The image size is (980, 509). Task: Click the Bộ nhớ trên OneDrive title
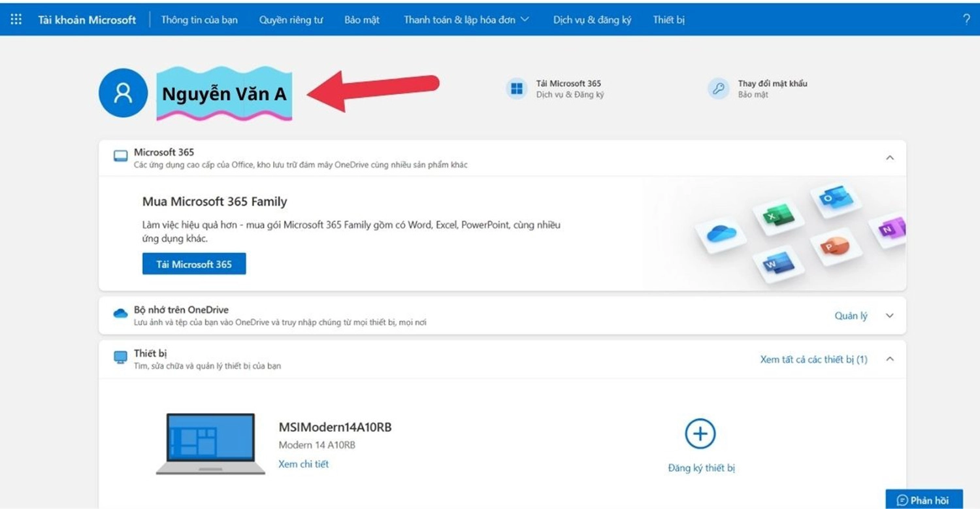181,310
